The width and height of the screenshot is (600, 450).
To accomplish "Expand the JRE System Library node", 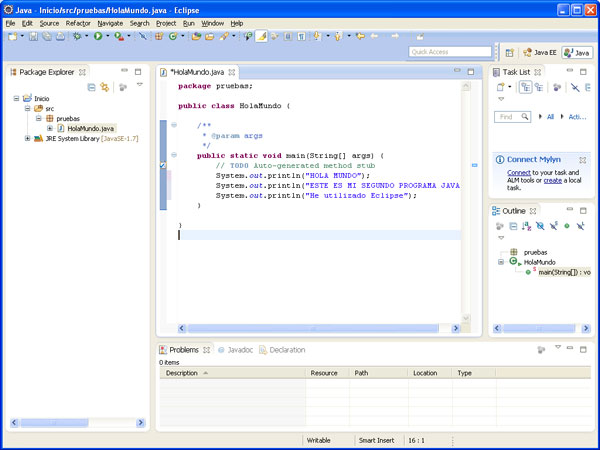I will tap(27, 138).
